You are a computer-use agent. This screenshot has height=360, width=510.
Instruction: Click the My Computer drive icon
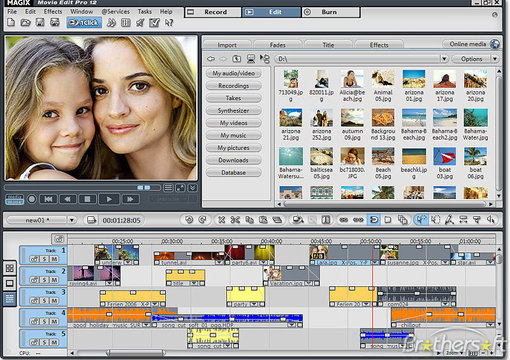tap(251, 59)
